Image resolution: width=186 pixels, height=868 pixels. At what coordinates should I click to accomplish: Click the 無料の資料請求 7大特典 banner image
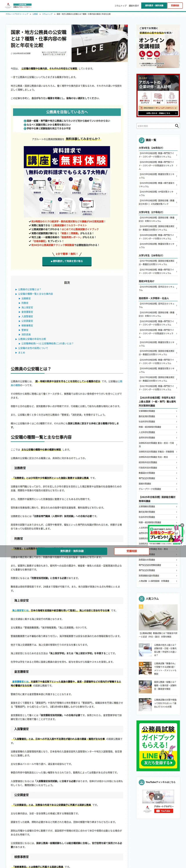click(67, 181)
